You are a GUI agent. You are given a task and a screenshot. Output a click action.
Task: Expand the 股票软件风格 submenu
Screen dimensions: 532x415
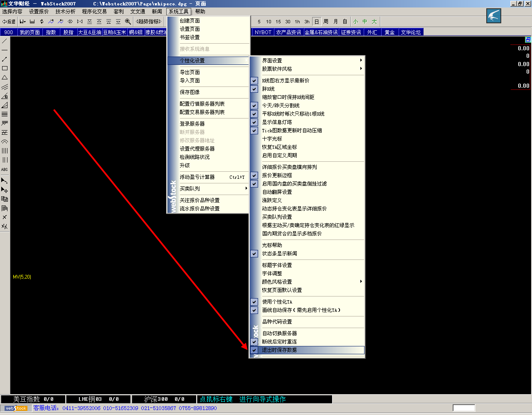click(307, 69)
